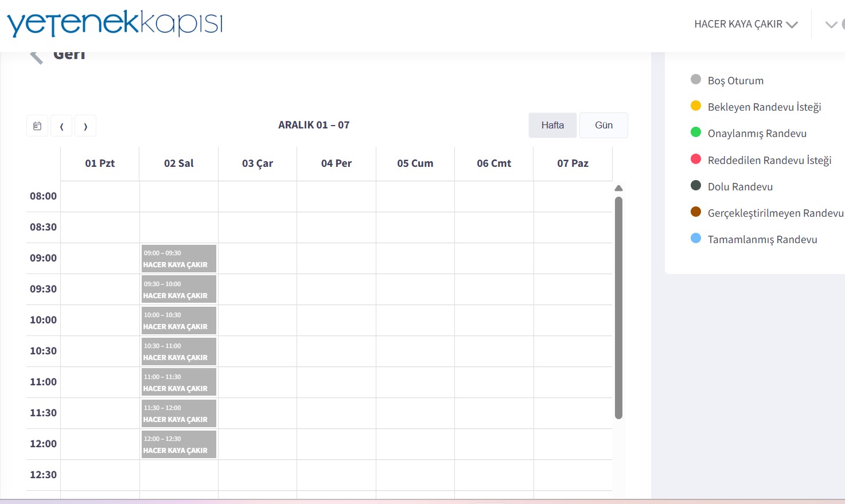Go to previous week arrow
The width and height of the screenshot is (845, 504).
(62, 126)
